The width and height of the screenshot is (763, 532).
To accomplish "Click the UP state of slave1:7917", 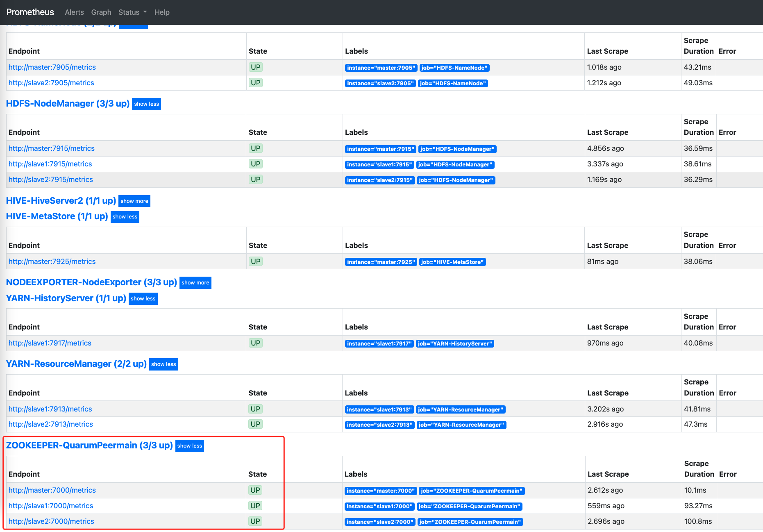I will [x=256, y=343].
